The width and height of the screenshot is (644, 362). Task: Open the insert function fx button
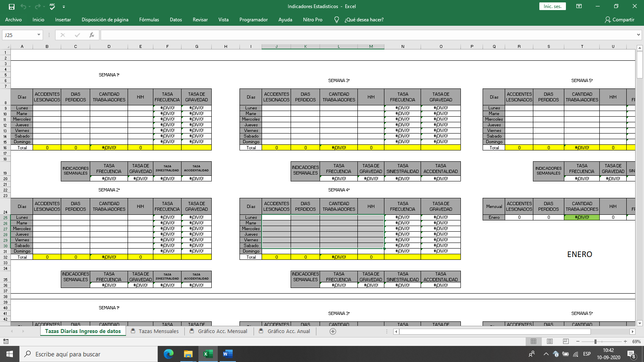[92, 35]
